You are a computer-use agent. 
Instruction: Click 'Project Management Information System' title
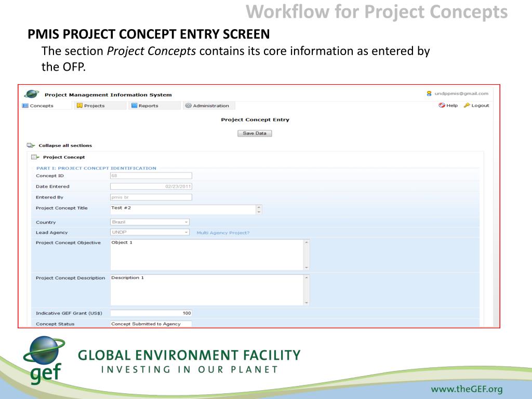click(108, 95)
